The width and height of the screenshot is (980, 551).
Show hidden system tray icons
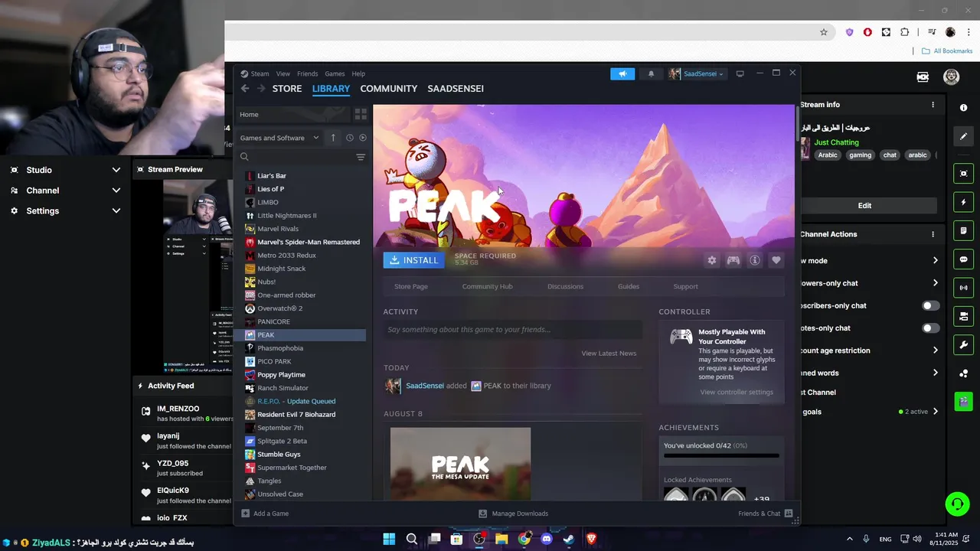[x=849, y=539]
